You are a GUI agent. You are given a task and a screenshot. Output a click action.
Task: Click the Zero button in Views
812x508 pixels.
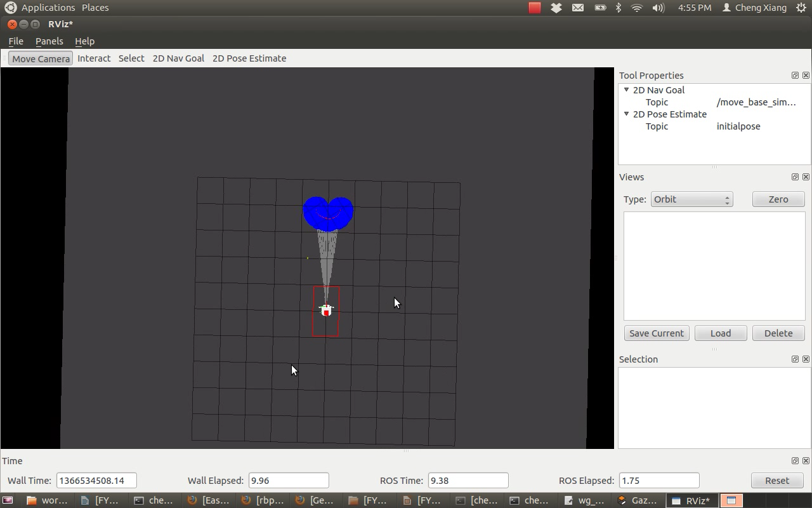pyautogui.click(x=778, y=199)
